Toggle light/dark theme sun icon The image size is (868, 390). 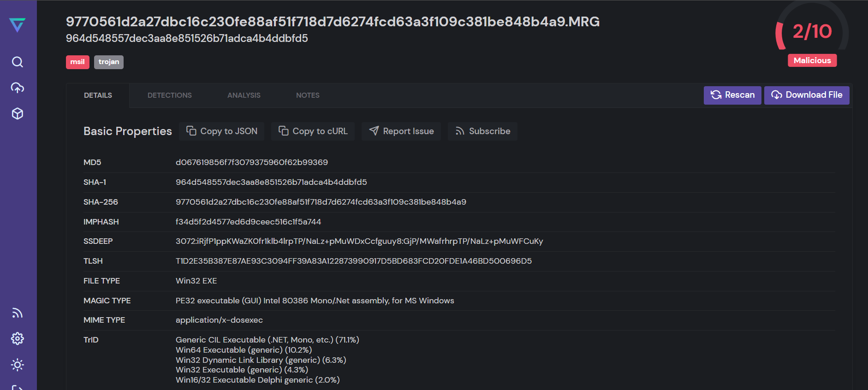tap(18, 365)
